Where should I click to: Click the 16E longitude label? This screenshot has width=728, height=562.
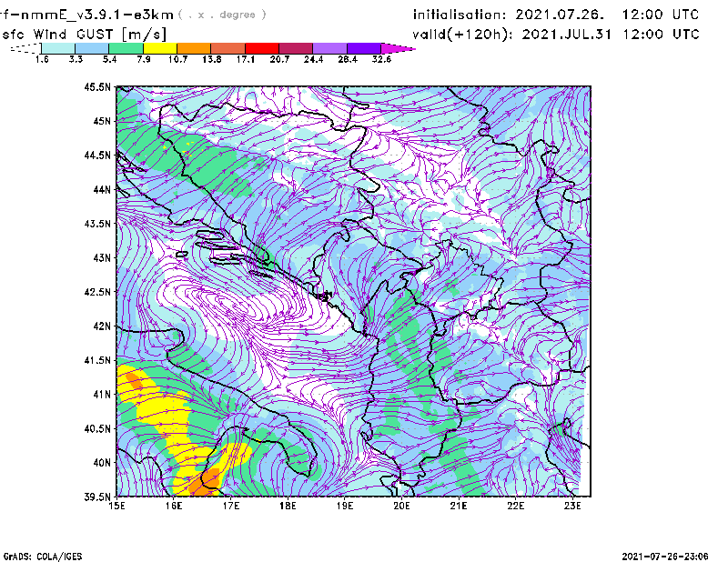pyautogui.click(x=174, y=506)
